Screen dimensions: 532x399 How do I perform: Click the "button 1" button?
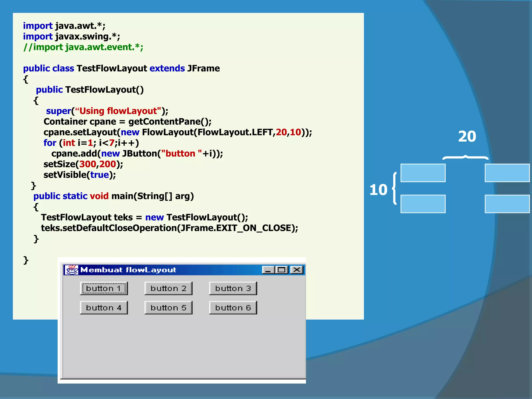[x=104, y=288]
